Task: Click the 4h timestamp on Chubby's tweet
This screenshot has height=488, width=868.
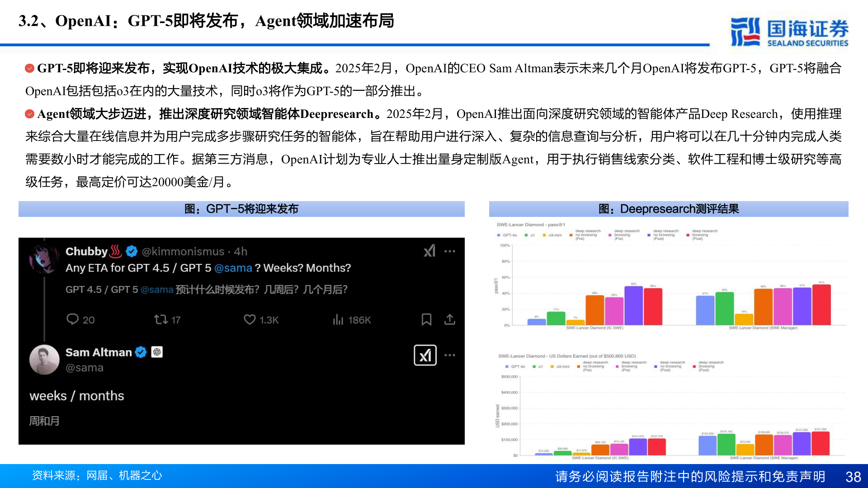Action: [x=241, y=251]
